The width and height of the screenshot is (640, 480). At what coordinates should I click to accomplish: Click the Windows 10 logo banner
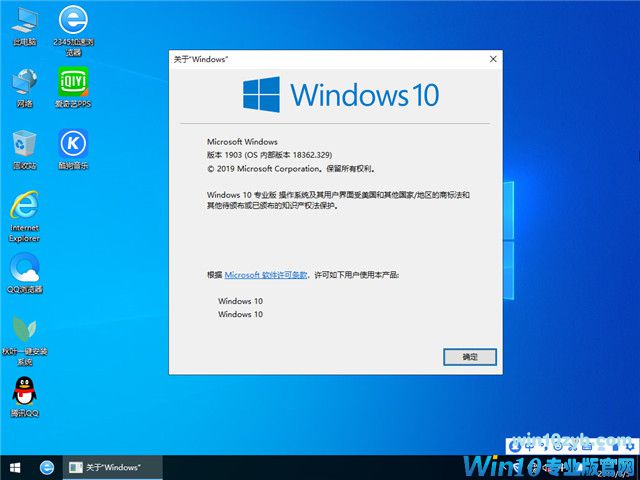[x=340, y=96]
